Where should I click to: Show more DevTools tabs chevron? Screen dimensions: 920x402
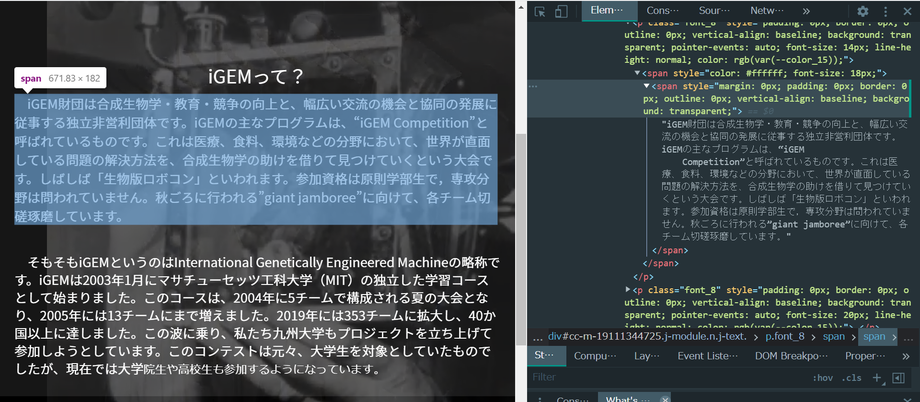point(806,11)
